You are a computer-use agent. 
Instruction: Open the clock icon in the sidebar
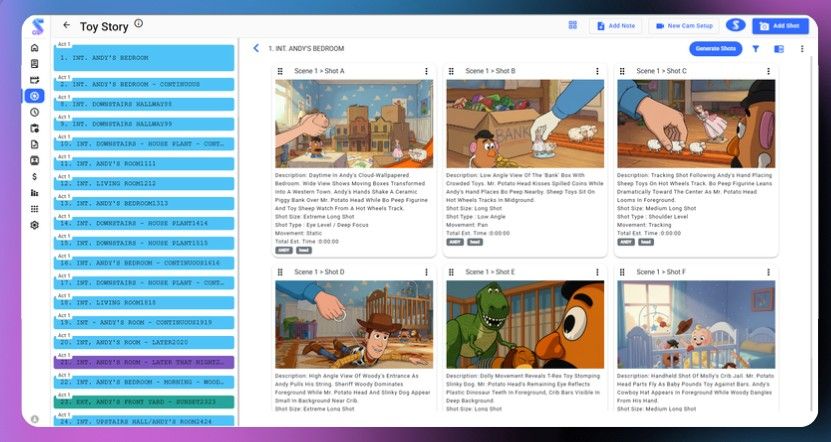pyautogui.click(x=34, y=112)
